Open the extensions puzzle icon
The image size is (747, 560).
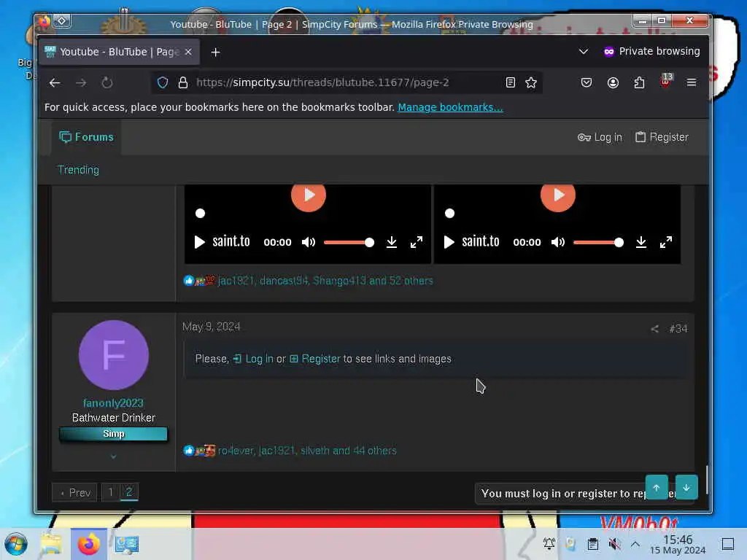point(639,83)
